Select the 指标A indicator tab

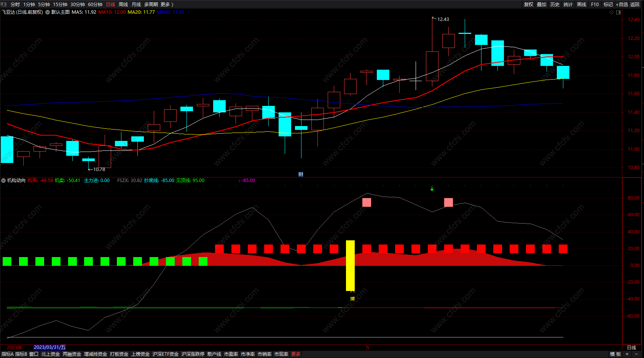click(x=8, y=354)
